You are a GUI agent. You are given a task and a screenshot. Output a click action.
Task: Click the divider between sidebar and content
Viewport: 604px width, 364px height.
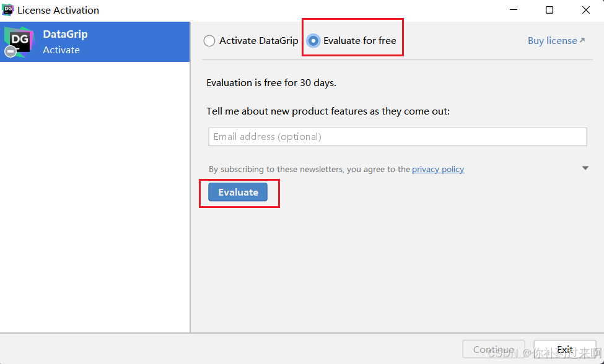(x=190, y=177)
